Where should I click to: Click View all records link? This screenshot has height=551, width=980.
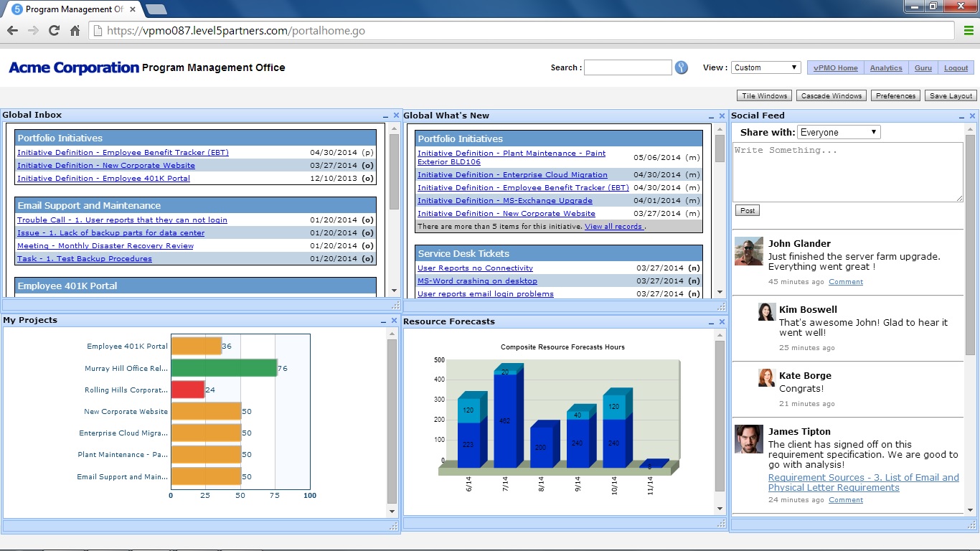pyautogui.click(x=614, y=227)
